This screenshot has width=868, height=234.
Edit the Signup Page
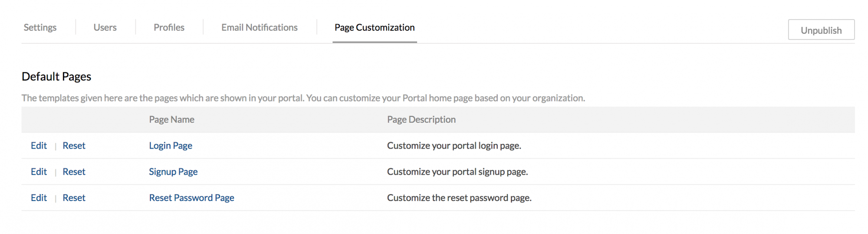(39, 172)
